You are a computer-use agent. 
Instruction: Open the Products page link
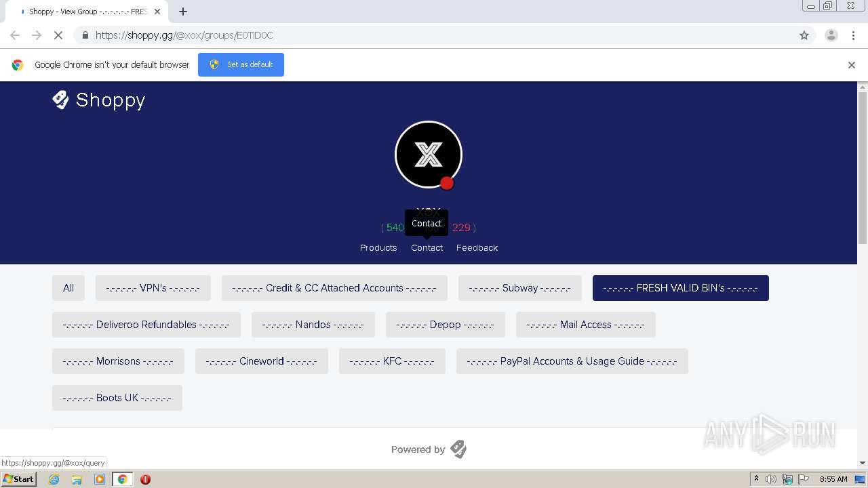point(378,247)
